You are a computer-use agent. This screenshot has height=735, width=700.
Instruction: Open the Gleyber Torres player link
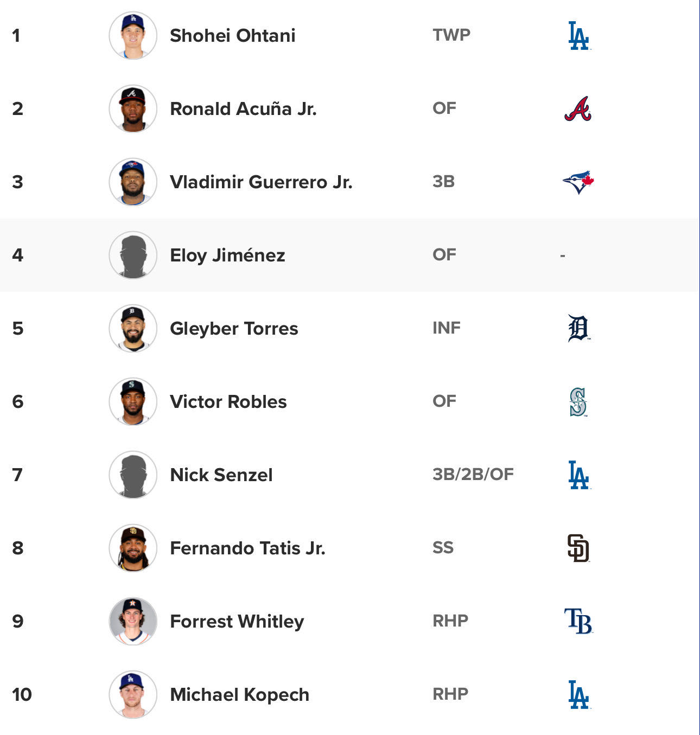coord(234,329)
